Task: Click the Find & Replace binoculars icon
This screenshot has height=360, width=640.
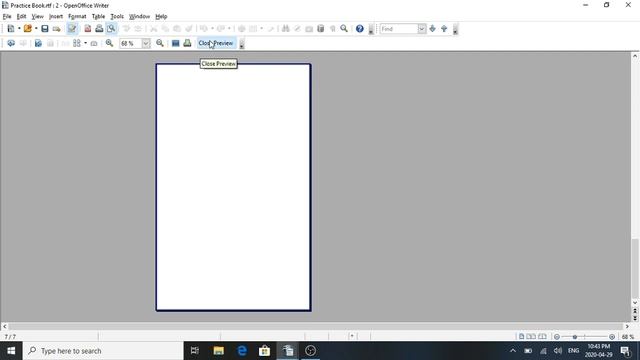Action: coord(286,29)
